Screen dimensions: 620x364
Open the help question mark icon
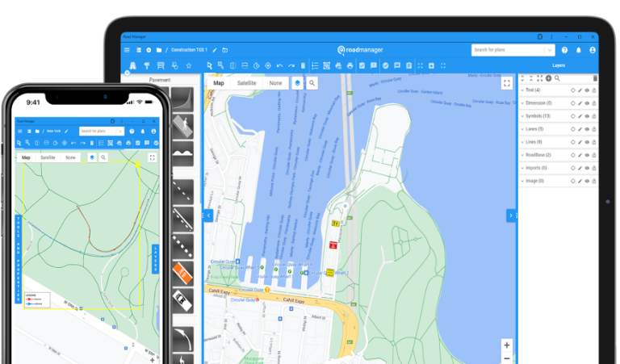pos(564,50)
